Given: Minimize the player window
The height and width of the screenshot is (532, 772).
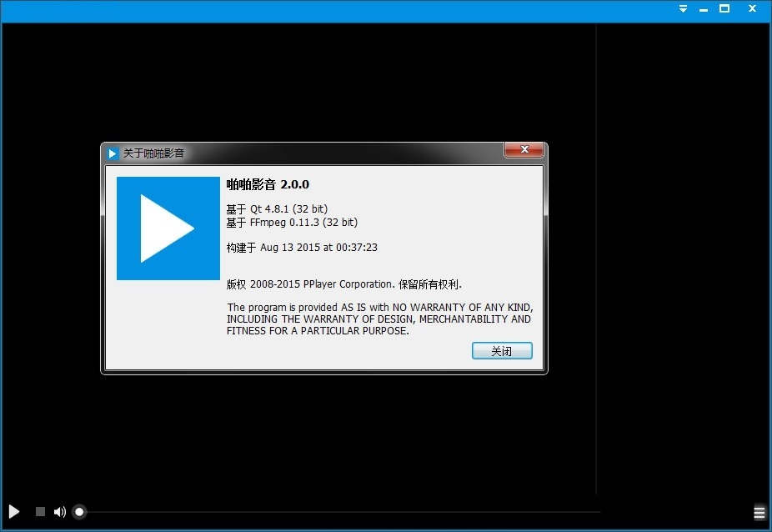Looking at the screenshot, I should tap(704, 9).
